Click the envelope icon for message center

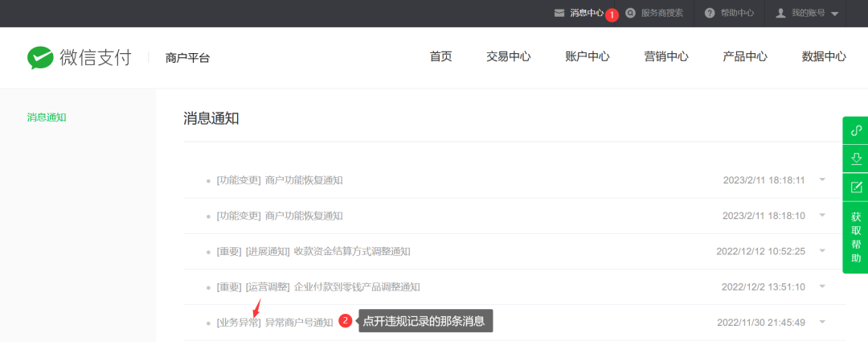pyautogui.click(x=559, y=13)
